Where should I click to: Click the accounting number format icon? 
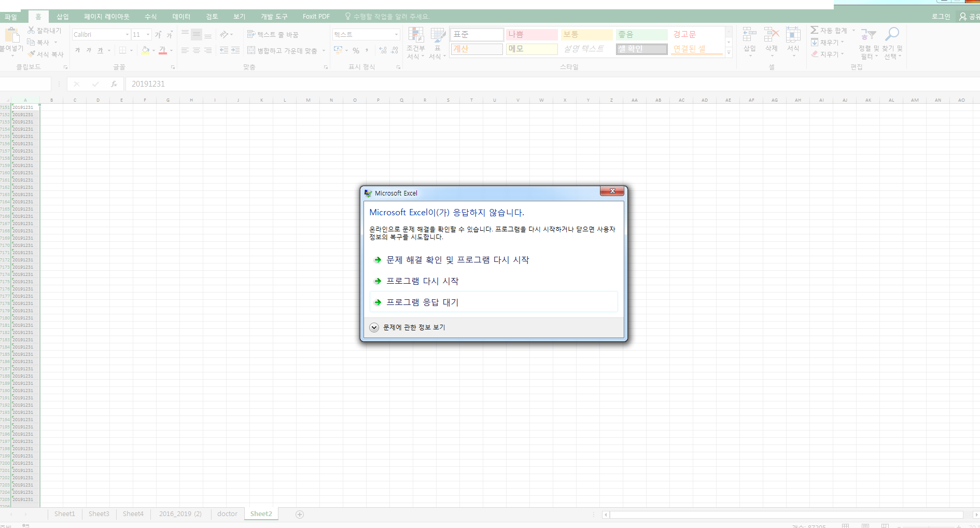[x=338, y=50]
